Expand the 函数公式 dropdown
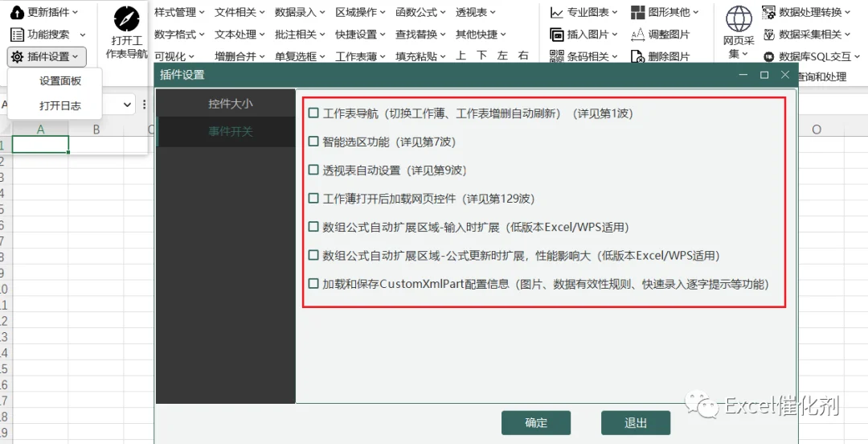868x444 pixels. (x=420, y=11)
